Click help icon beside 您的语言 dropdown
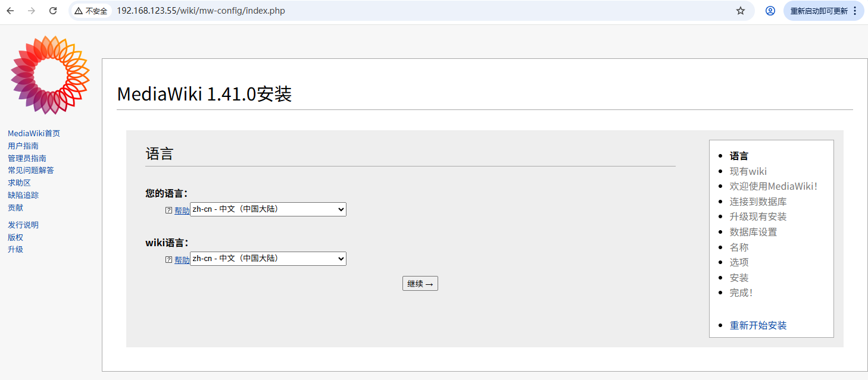The width and height of the screenshot is (868, 380). tap(169, 211)
